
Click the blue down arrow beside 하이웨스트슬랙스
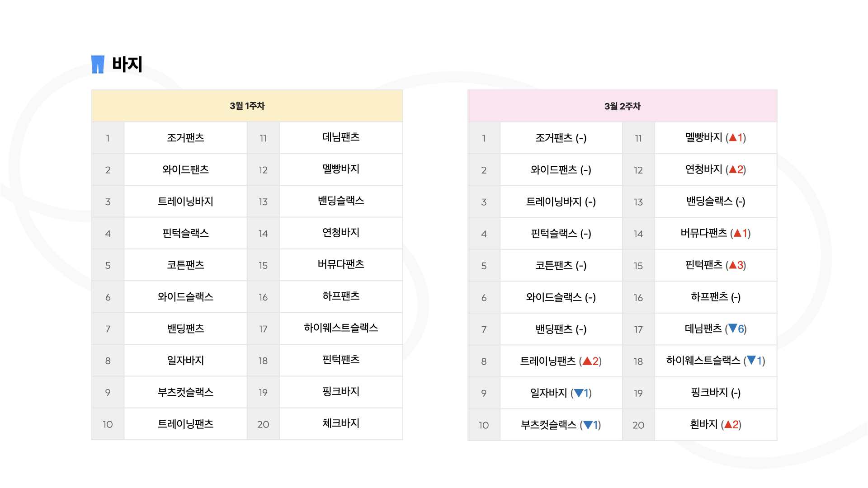(751, 360)
